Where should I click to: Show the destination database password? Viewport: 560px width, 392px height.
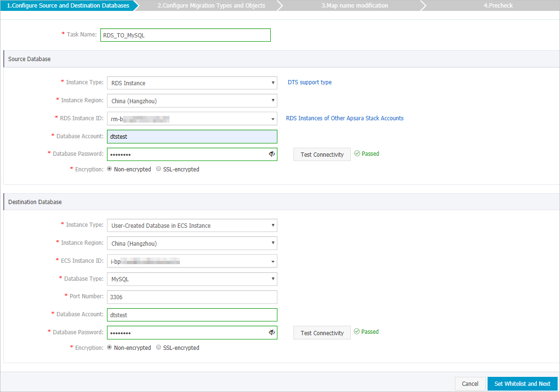point(271,332)
